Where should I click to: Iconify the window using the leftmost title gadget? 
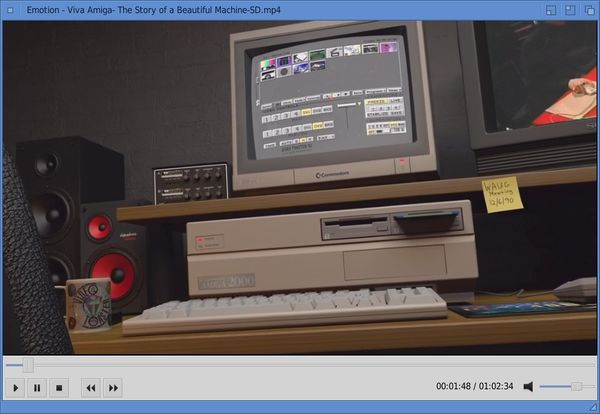pos(551,9)
